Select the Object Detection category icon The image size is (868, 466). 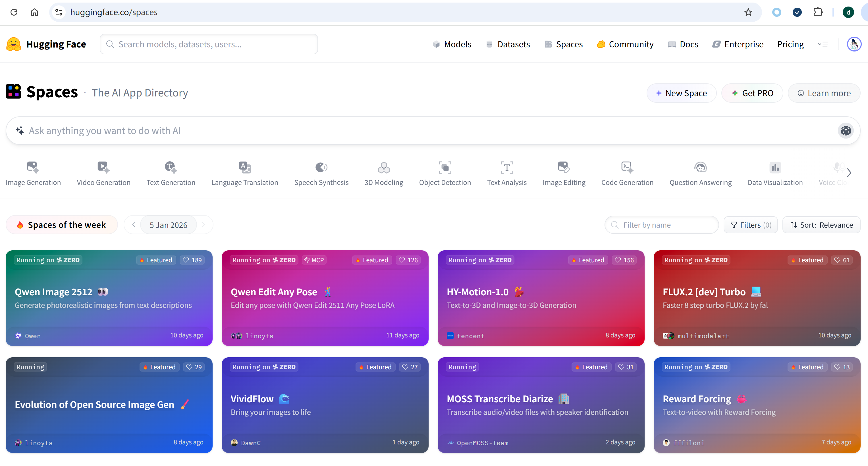pyautogui.click(x=445, y=167)
